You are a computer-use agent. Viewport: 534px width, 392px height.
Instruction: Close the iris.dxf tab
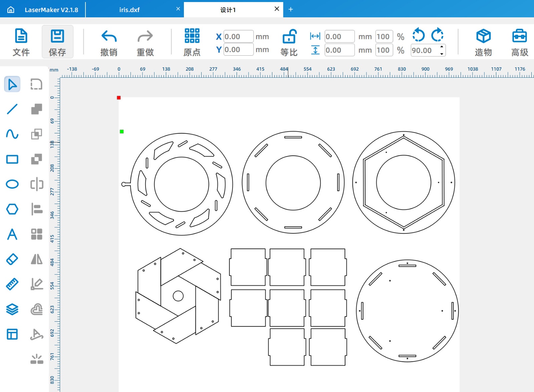[x=178, y=9]
